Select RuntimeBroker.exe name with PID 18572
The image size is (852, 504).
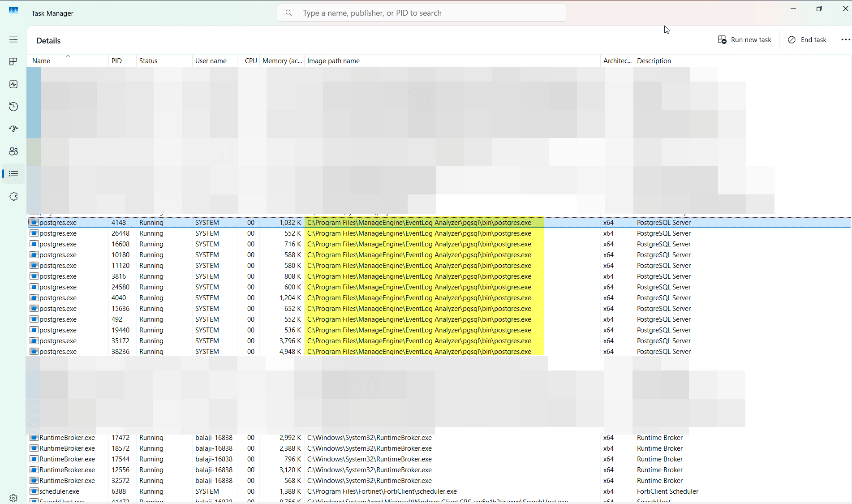[x=67, y=448]
